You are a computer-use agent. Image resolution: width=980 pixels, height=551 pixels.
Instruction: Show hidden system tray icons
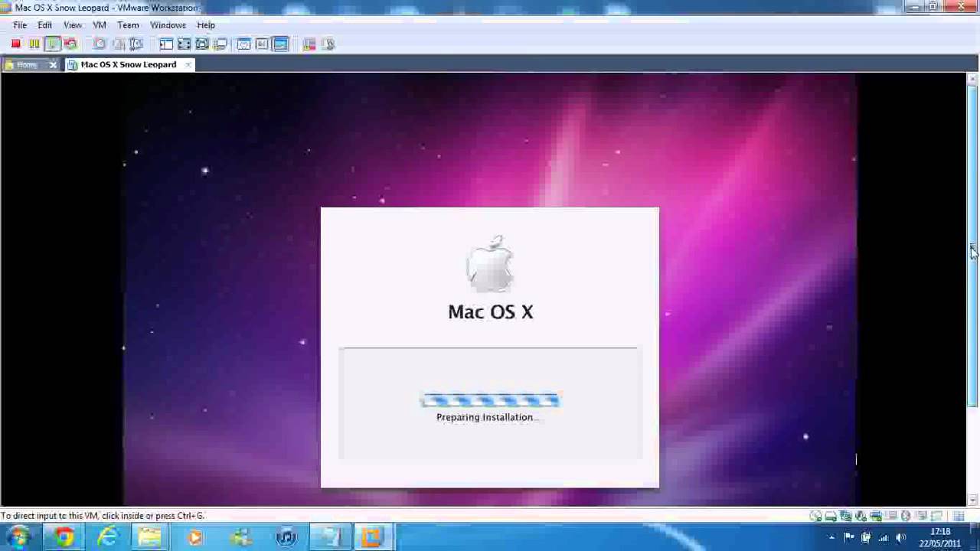(831, 538)
